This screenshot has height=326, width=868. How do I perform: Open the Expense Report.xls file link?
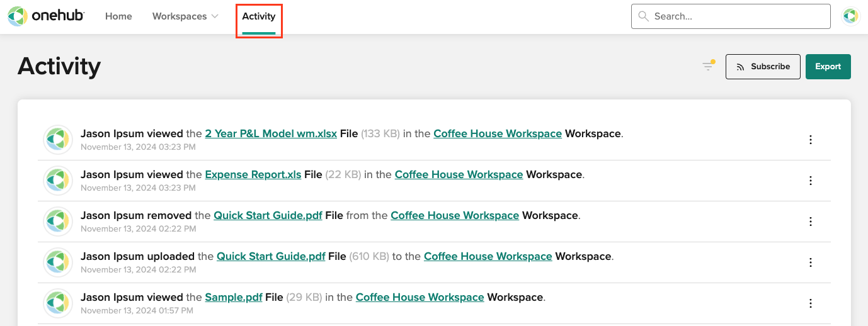(x=253, y=174)
